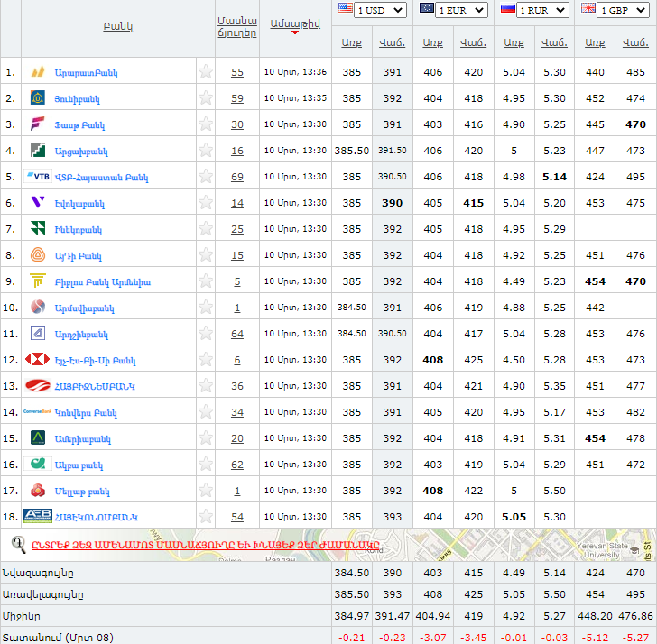Click Էվոկաբանկ USD sell rate 390
Screen dimensions: 657x644
(x=393, y=203)
